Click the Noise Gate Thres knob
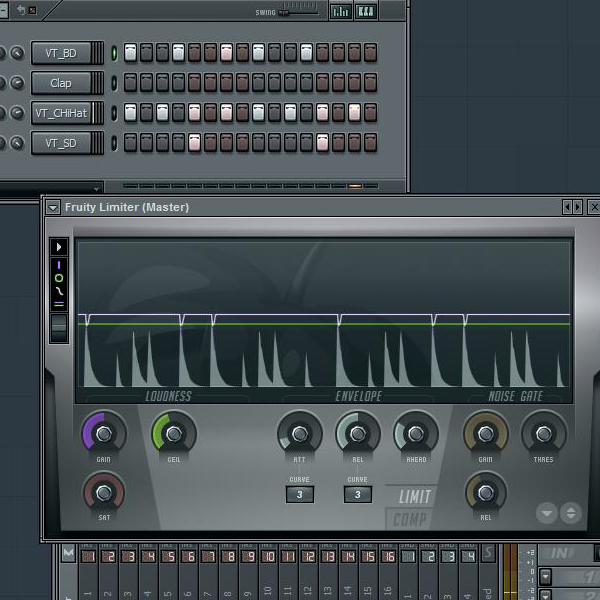 click(x=544, y=434)
